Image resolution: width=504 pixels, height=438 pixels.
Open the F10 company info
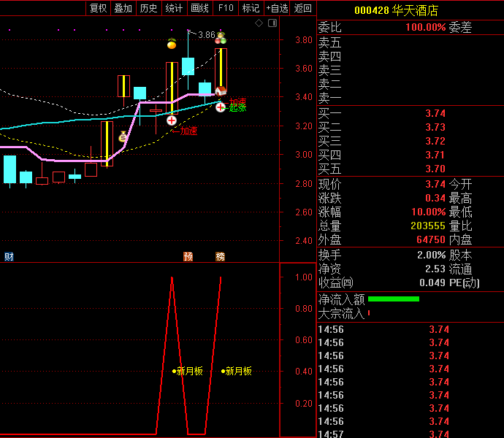click(x=226, y=8)
